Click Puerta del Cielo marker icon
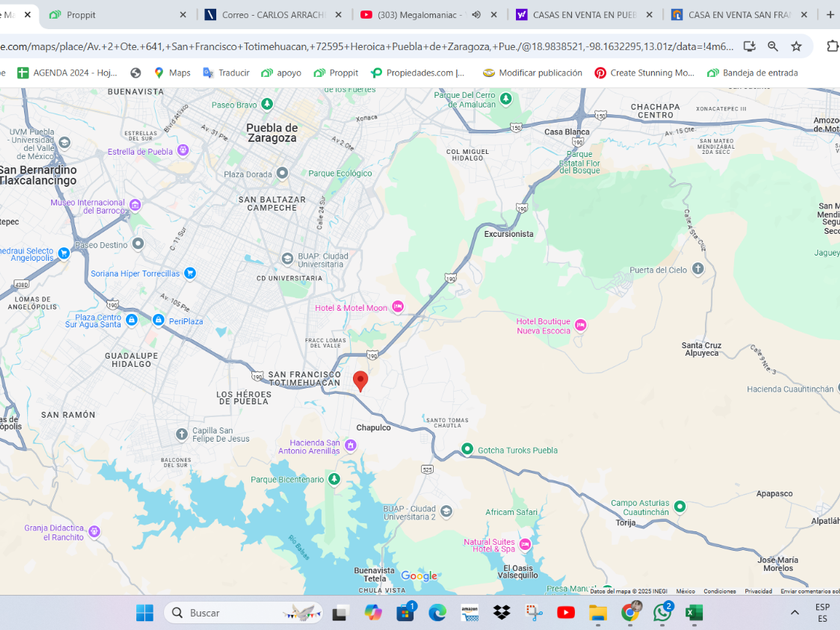The image size is (840, 630). pyautogui.click(x=698, y=268)
